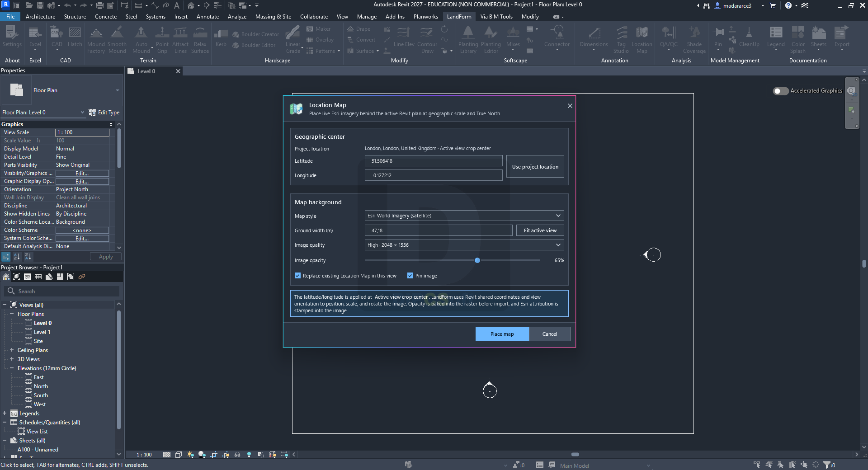
Task: Choose the Kerb hardscape tool
Action: (221, 37)
